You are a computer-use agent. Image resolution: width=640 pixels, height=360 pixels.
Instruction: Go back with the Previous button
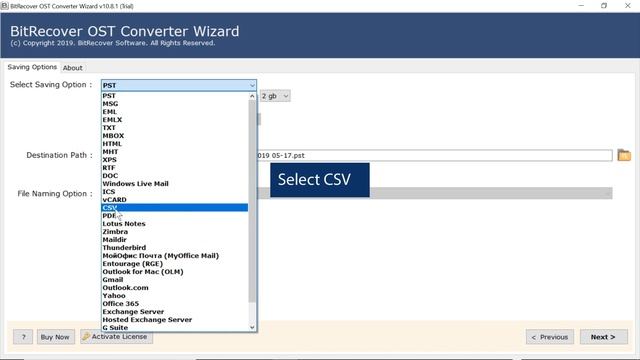(x=550, y=337)
